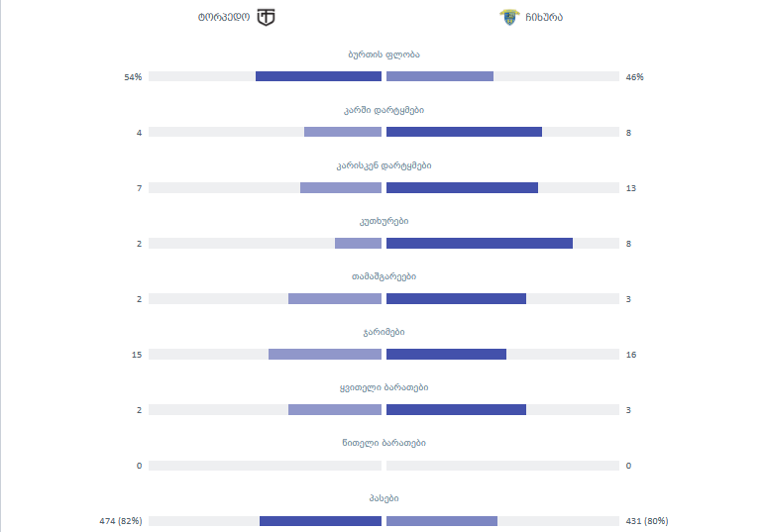The image size is (767, 532).
Task: Click Torpedo's 54% possession bar
Action: click(318, 76)
